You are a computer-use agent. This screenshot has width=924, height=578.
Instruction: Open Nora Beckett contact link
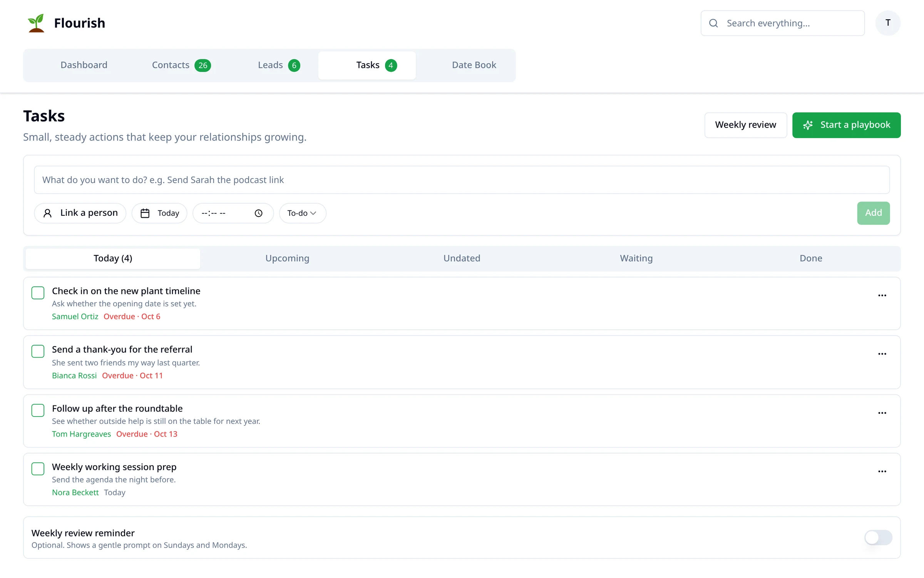75,493
